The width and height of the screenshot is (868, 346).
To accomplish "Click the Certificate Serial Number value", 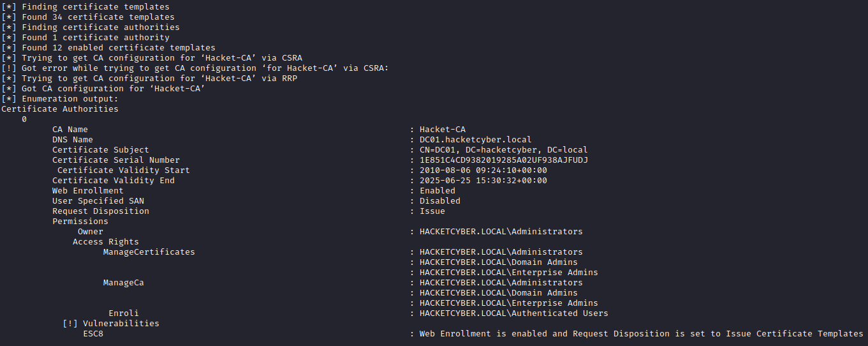I will [504, 160].
